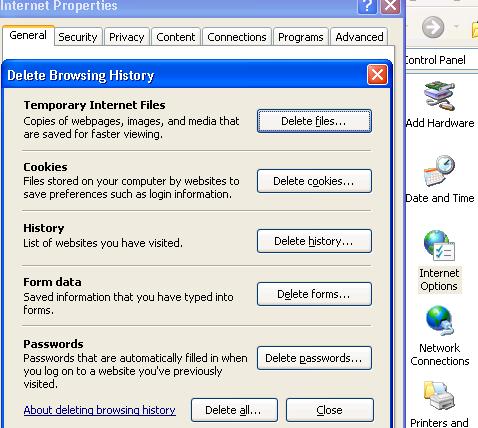Viewport: 478px width, 428px height.
Task: Click the Delete history button
Action: click(314, 241)
